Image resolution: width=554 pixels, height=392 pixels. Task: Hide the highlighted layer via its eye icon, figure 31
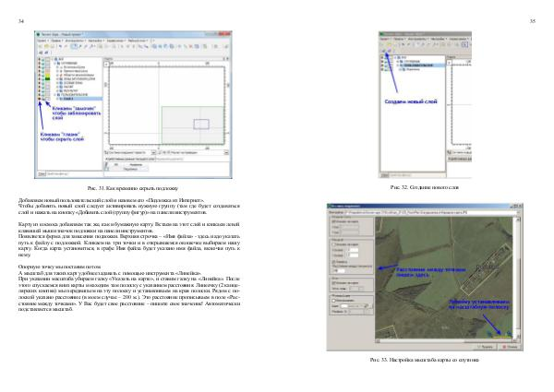click(39, 99)
